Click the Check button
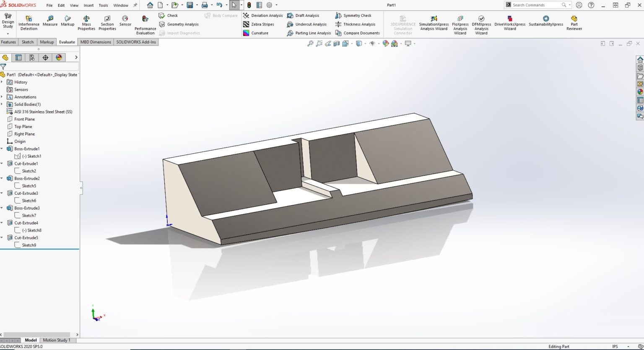644x350 pixels. pyautogui.click(x=168, y=16)
